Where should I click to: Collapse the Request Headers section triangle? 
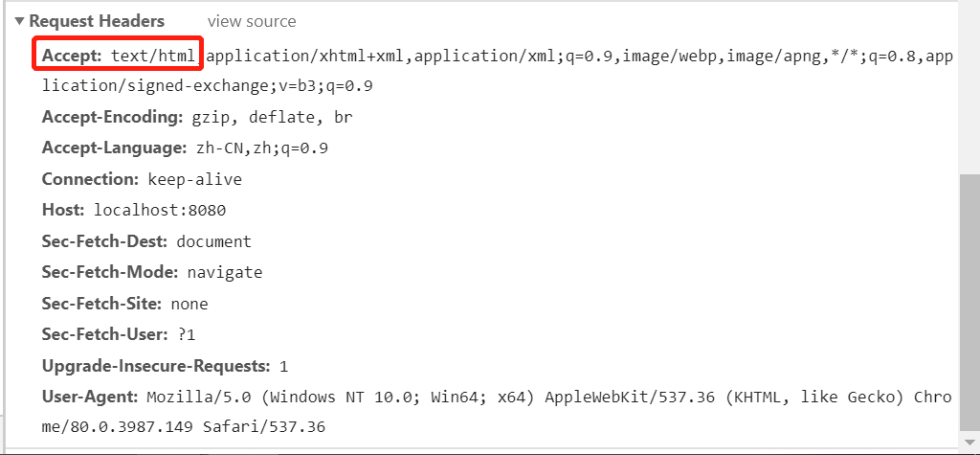tap(19, 21)
